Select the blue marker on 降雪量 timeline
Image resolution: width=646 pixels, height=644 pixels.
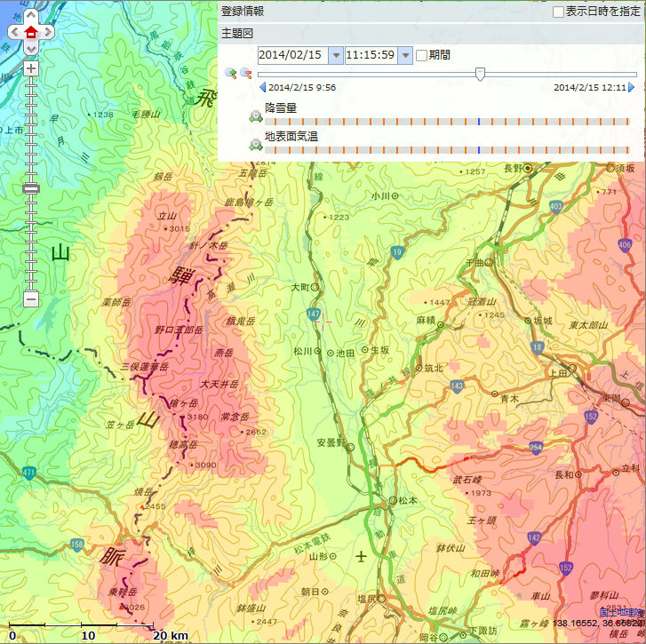[x=479, y=122]
